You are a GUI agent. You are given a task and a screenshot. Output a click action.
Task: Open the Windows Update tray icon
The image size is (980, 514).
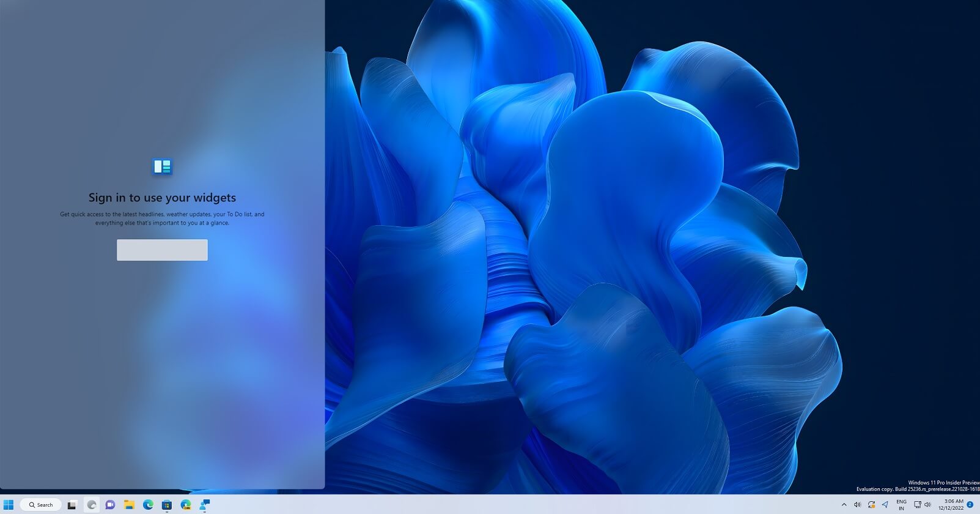click(x=871, y=505)
